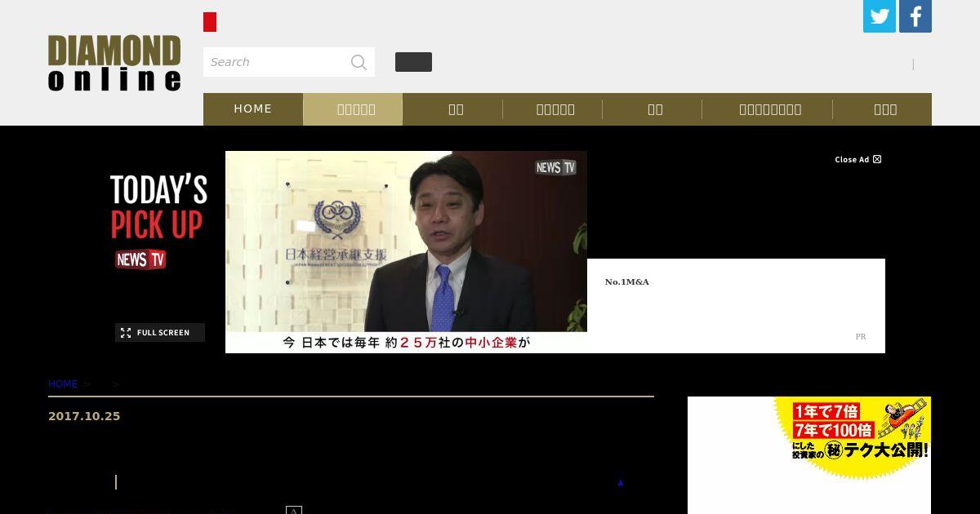Click the red marker icon above search

pos(210,22)
